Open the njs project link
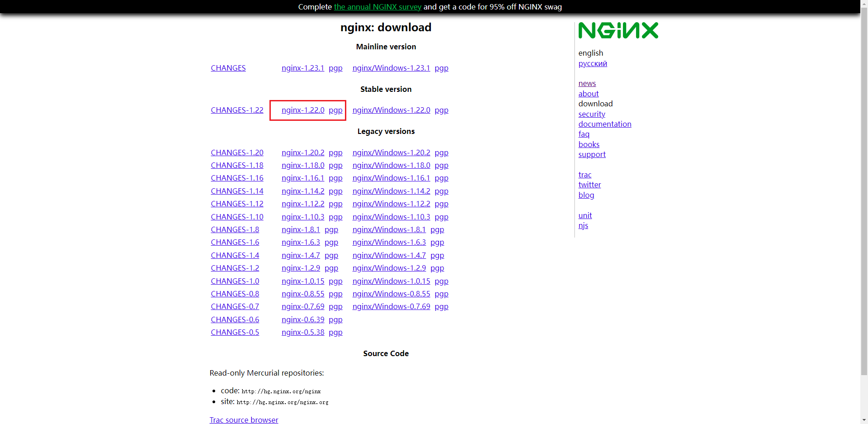Image resolution: width=868 pixels, height=424 pixels. click(x=583, y=225)
